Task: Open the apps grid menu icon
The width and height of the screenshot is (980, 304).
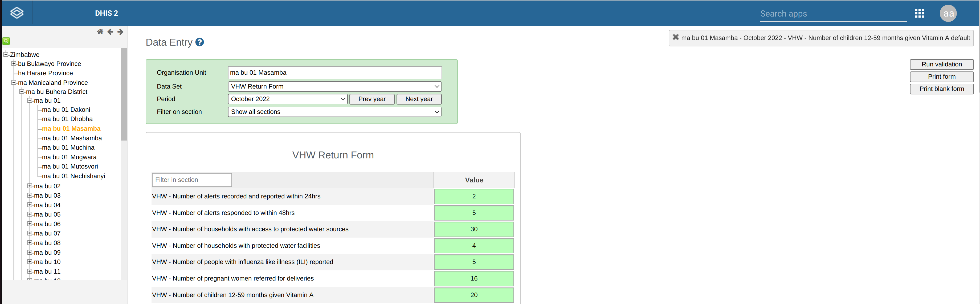Action: tap(919, 14)
